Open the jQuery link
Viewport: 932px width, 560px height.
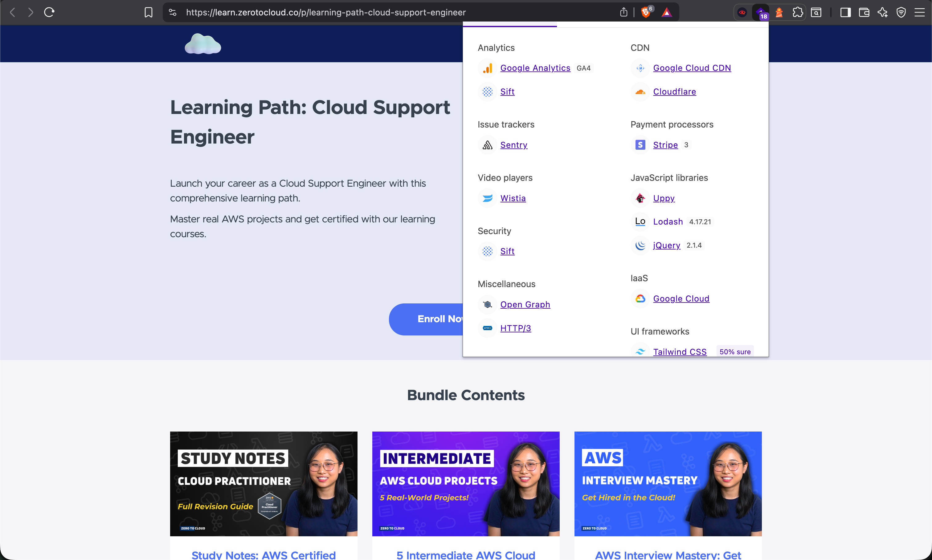point(666,245)
